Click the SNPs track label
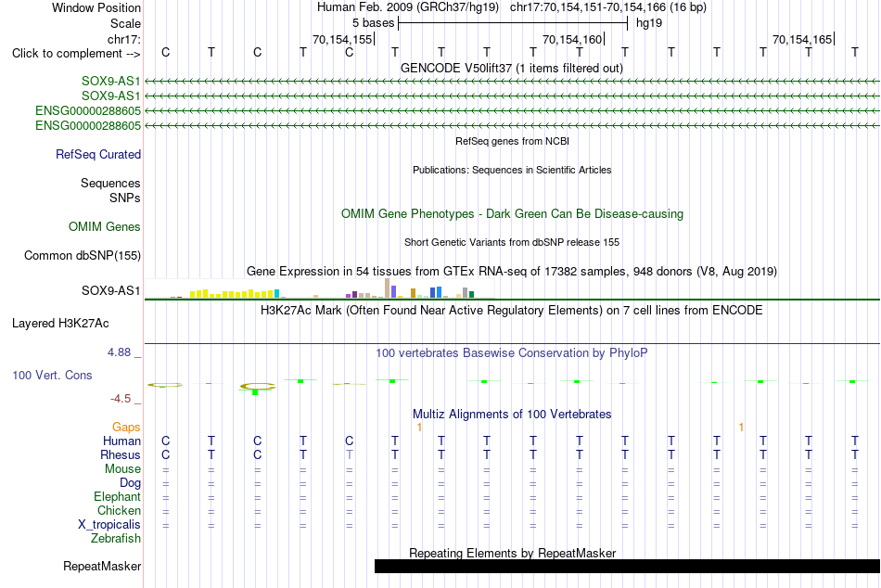This screenshot has height=588, width=881. coord(125,198)
